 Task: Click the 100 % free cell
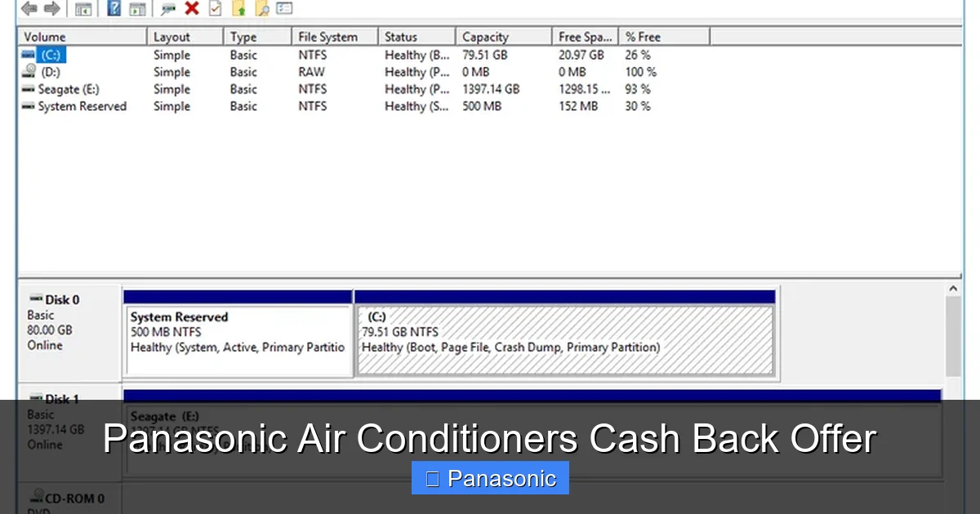pyautogui.click(x=641, y=72)
